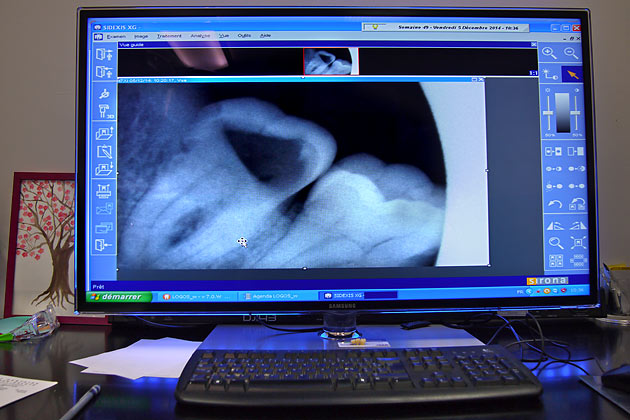
Task: Click the fit-to-window icon in right panel
Action: point(577,242)
